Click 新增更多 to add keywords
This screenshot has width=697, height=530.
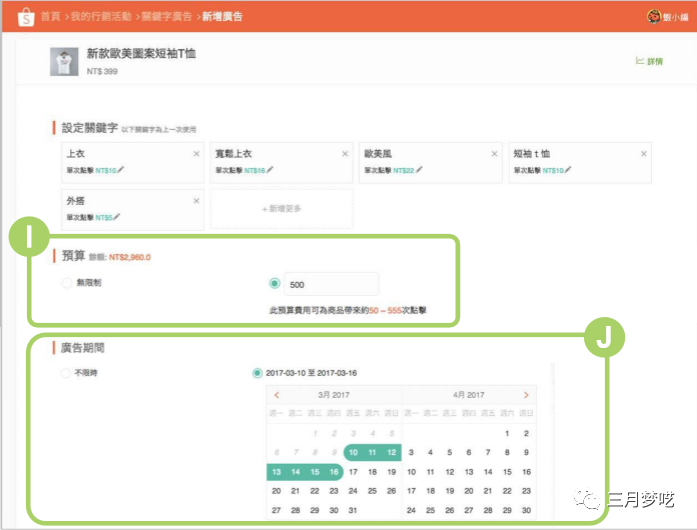point(281,209)
